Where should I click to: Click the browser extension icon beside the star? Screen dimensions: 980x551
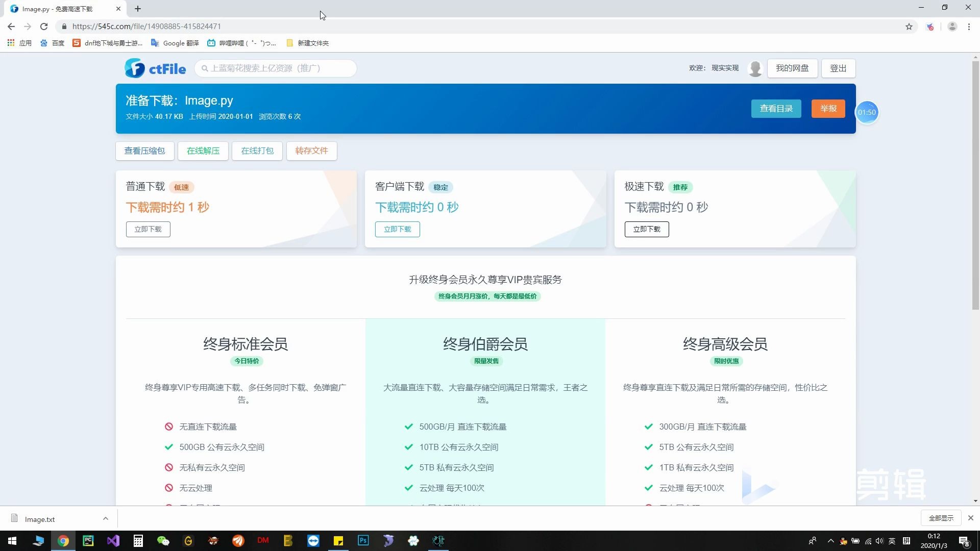click(x=930, y=27)
